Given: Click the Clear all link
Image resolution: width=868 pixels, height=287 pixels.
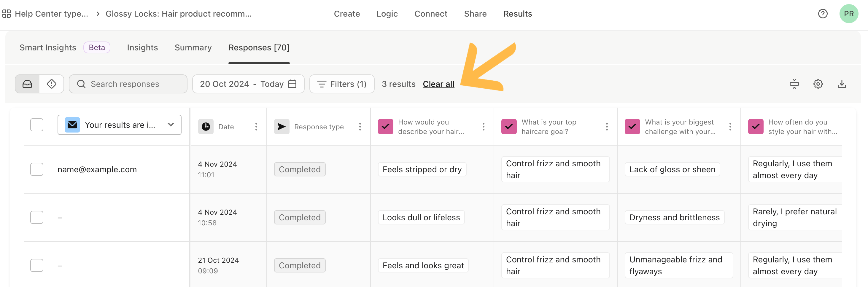Looking at the screenshot, I should pos(438,84).
